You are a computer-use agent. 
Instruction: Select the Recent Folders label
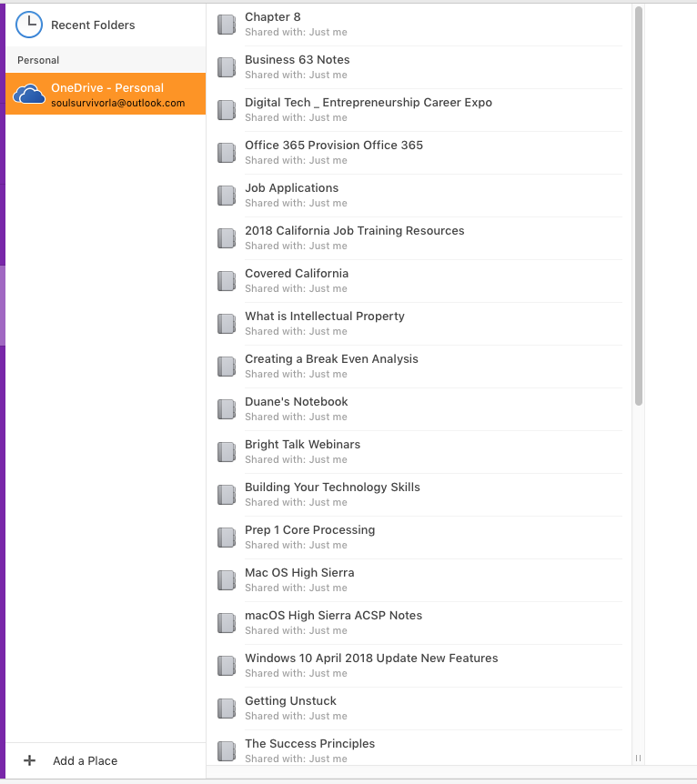[93, 25]
